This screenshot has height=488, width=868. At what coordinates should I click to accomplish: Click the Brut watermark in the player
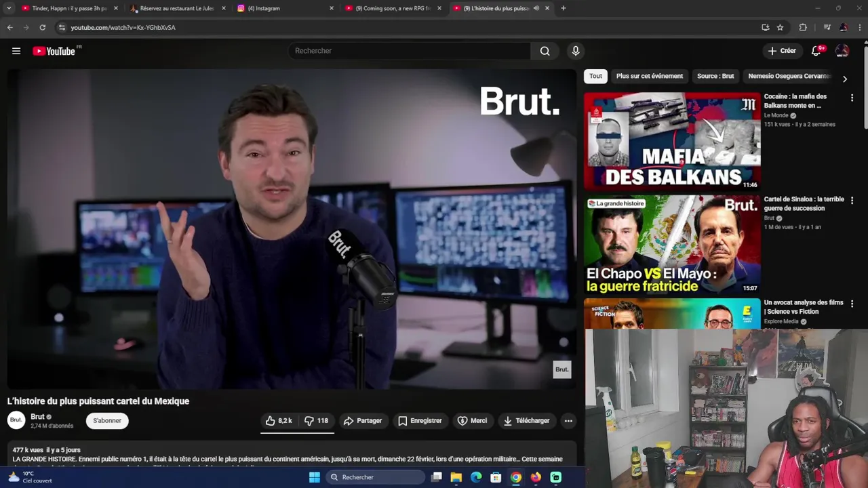(x=562, y=369)
